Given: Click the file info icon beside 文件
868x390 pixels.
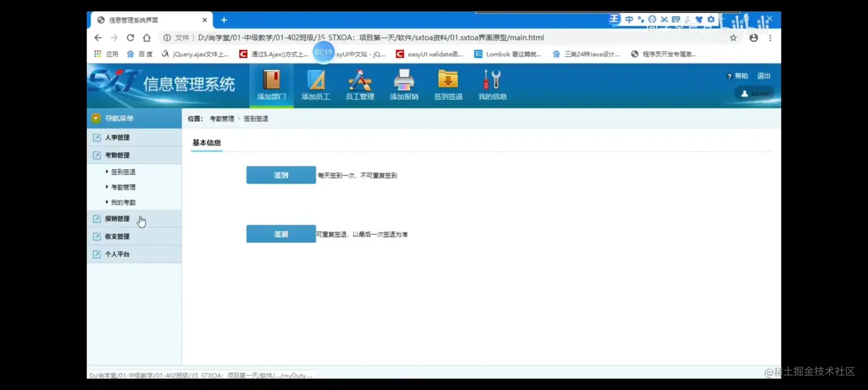Looking at the screenshot, I should point(167,38).
